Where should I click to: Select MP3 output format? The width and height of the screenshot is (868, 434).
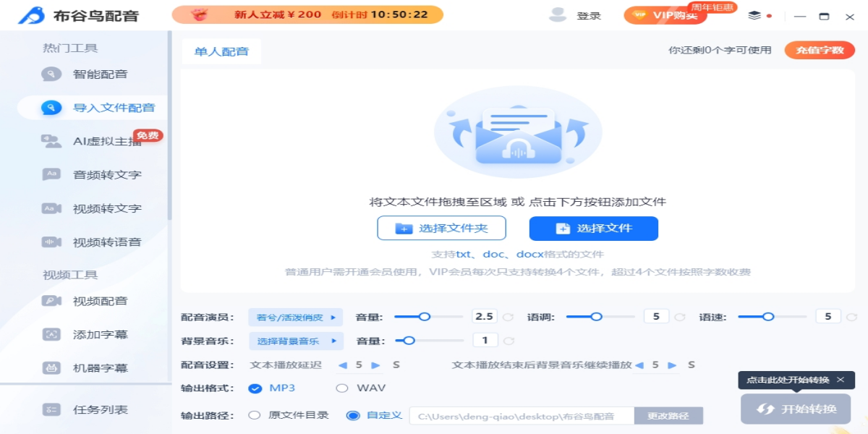[x=255, y=388]
